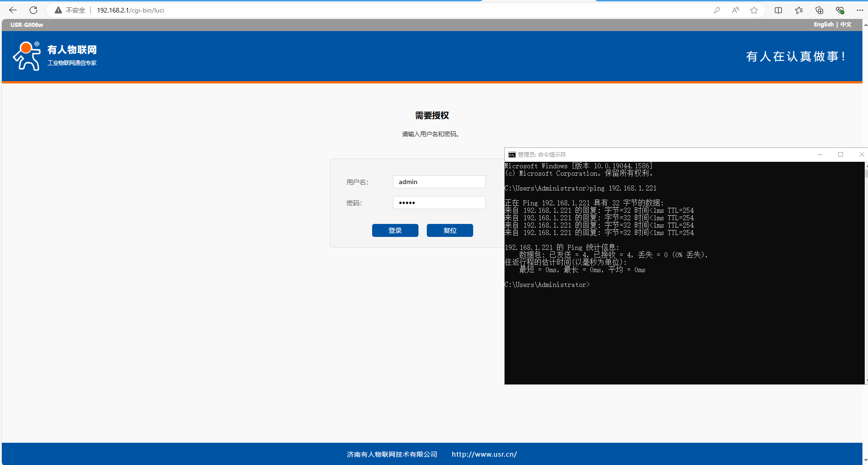Add this page to favorites with star
The height and width of the screenshot is (465, 868).
(x=754, y=10)
